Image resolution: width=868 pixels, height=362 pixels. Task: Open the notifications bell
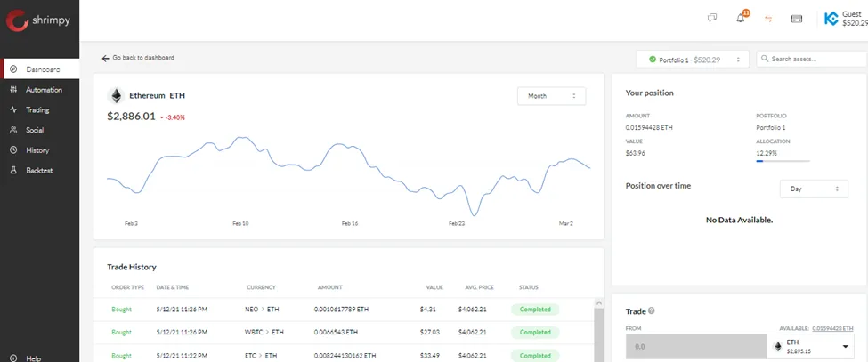pos(741,19)
